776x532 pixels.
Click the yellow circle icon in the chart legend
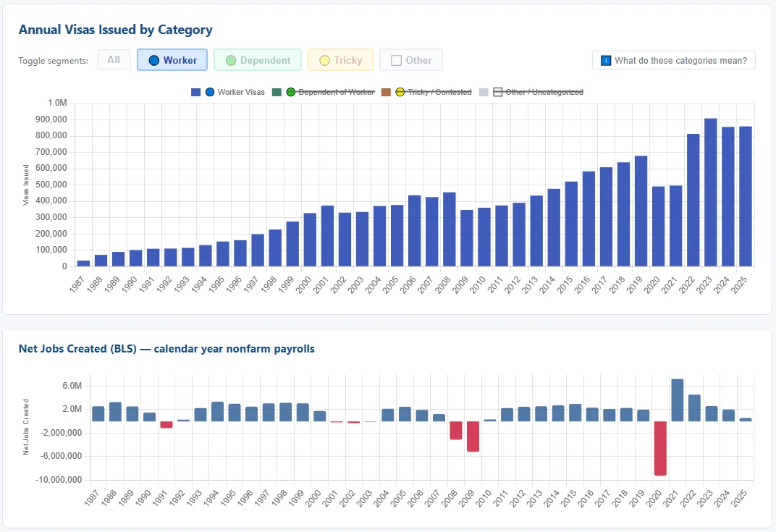400,92
